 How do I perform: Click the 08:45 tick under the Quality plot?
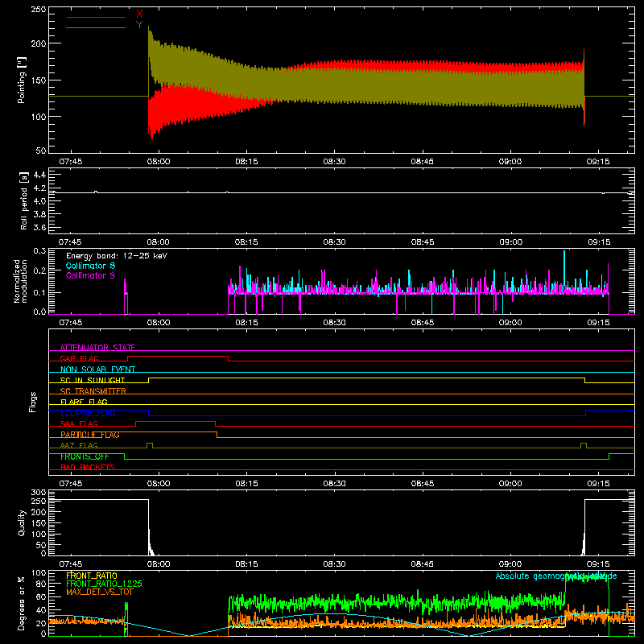[x=423, y=564]
